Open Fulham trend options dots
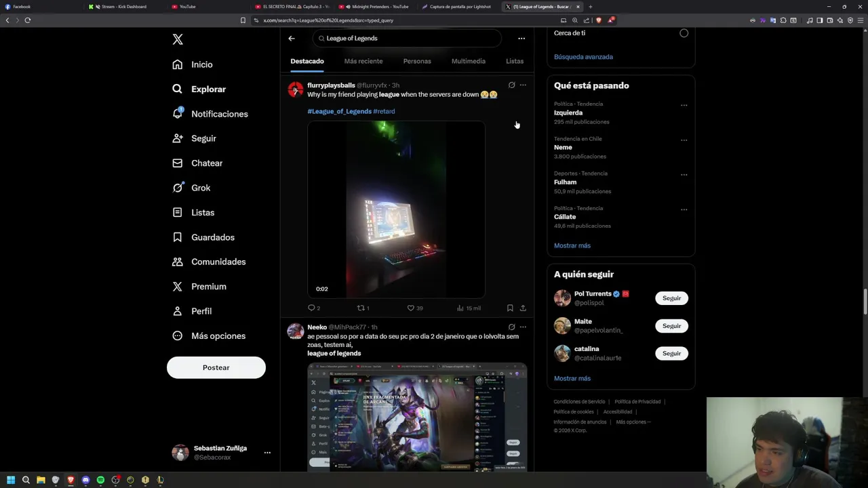 (684, 175)
